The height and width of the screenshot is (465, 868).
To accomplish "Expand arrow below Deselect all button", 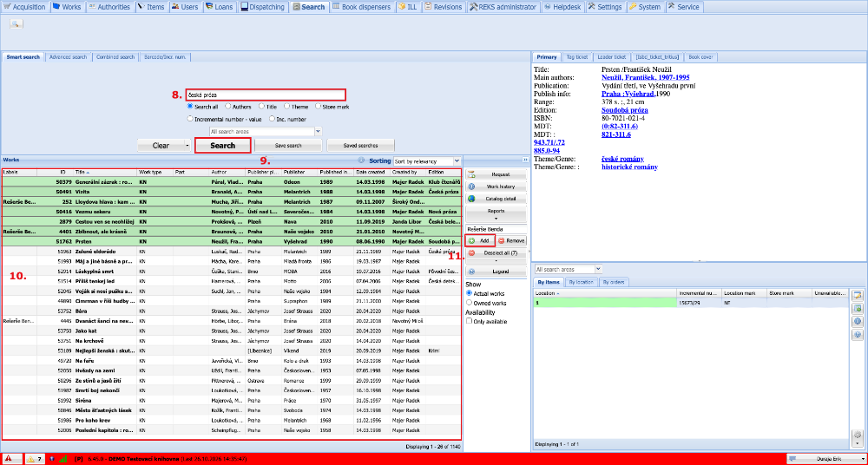I will [496, 260].
